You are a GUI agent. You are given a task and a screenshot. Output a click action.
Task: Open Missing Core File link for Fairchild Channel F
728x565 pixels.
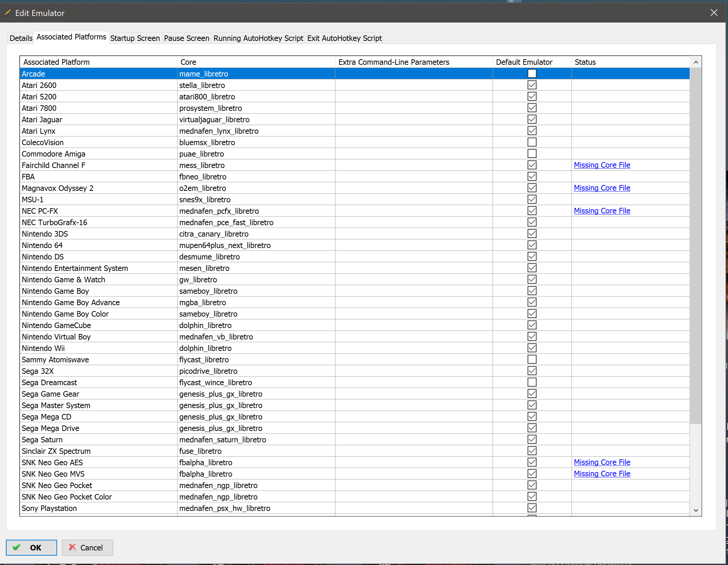602,165
